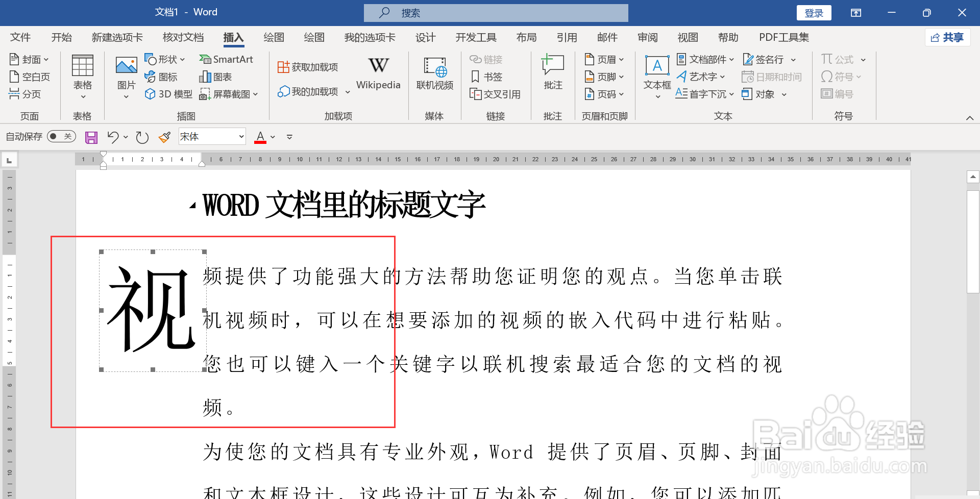Screen dimensions: 980x499
Task: Insert online video (联机视频)
Action: click(435, 74)
